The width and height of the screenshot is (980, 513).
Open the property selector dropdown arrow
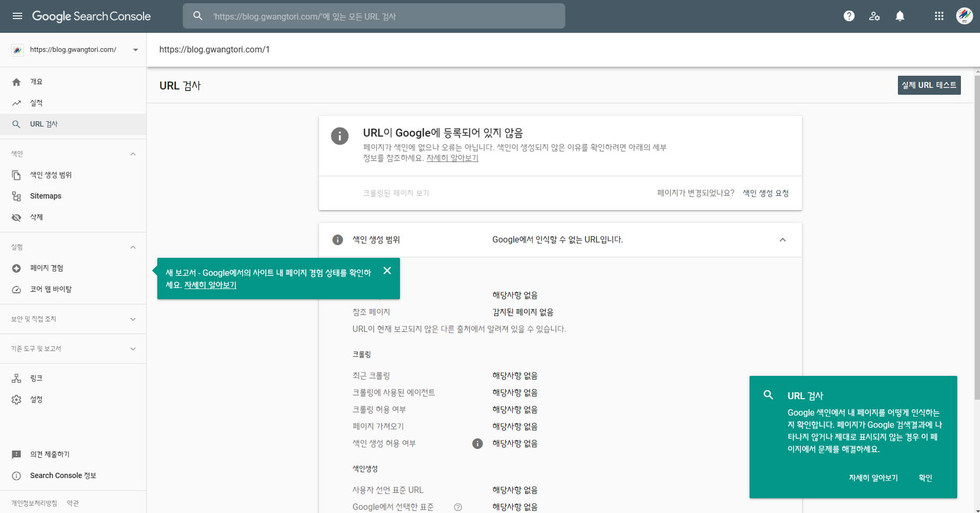[x=136, y=50]
